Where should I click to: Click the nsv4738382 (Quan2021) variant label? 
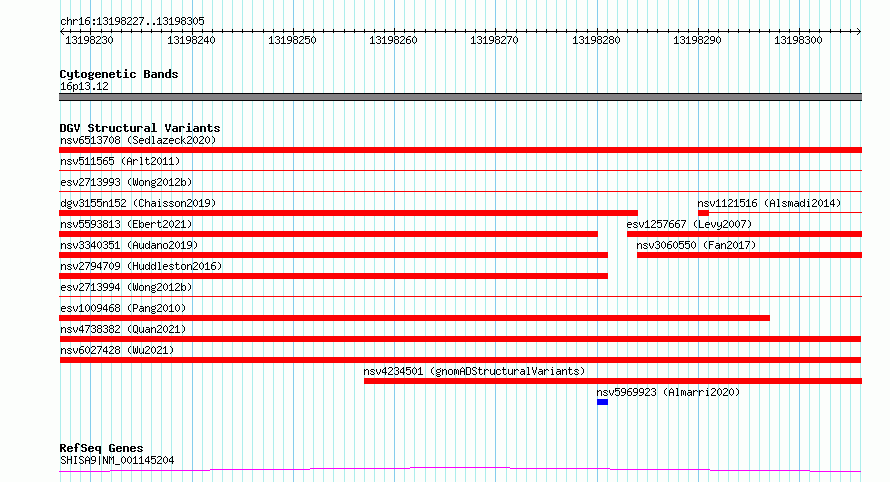(x=123, y=329)
